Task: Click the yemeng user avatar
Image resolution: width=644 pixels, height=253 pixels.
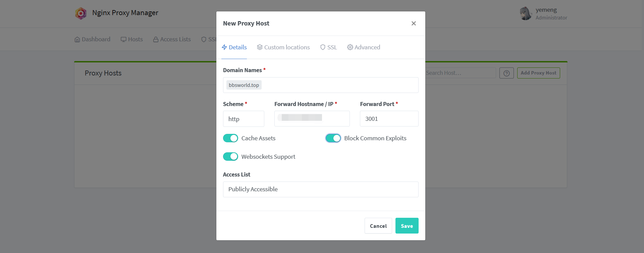Action: (526, 14)
